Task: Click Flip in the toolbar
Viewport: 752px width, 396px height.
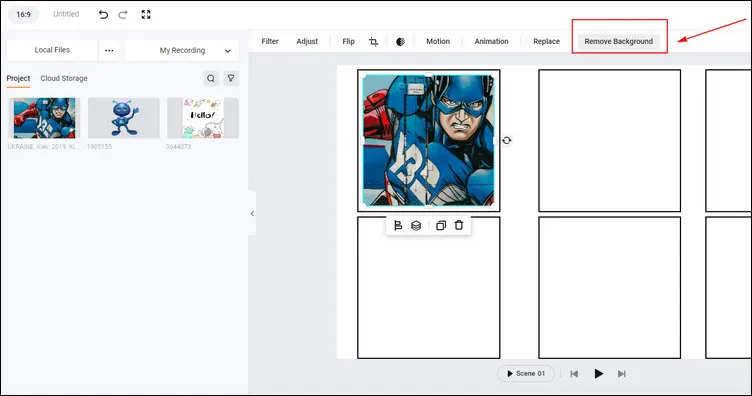Action: [349, 41]
